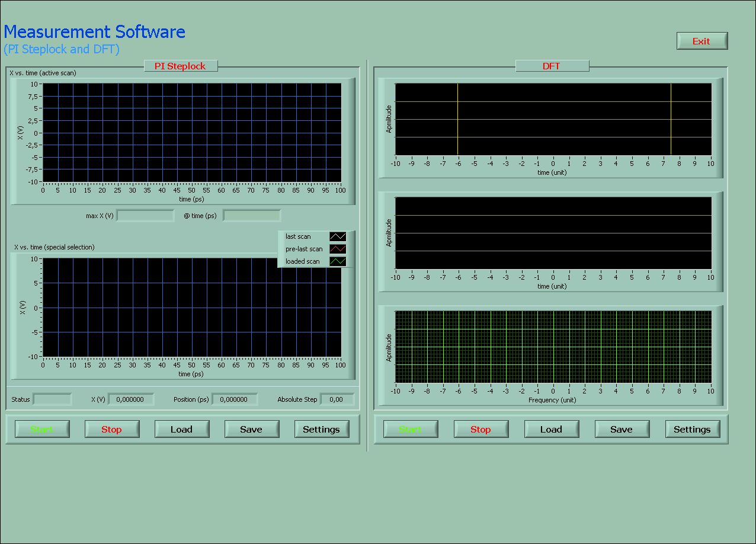This screenshot has height=544, width=756.
Task: Click the last scan legend line icon
Action: point(338,236)
